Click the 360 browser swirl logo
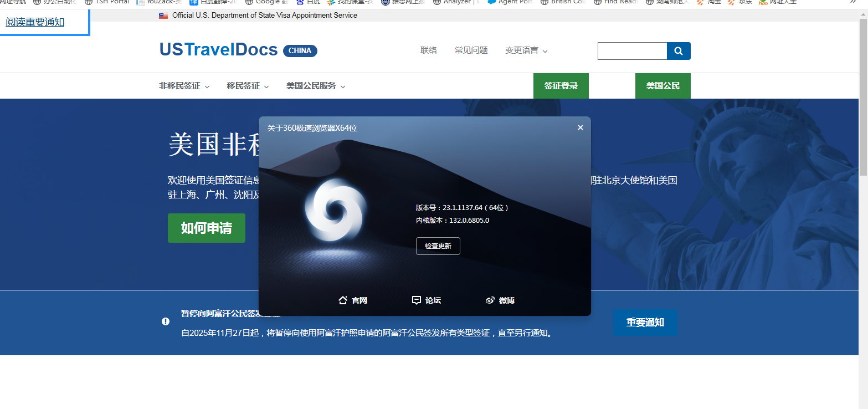868x409 pixels. point(336,209)
